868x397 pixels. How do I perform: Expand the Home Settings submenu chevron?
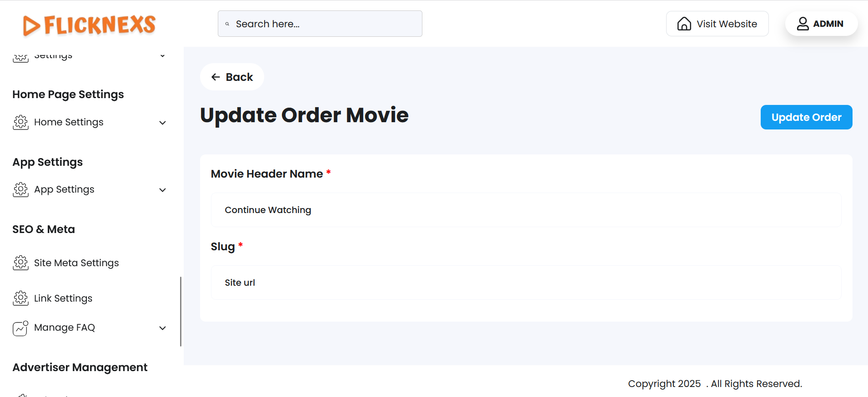tap(162, 123)
